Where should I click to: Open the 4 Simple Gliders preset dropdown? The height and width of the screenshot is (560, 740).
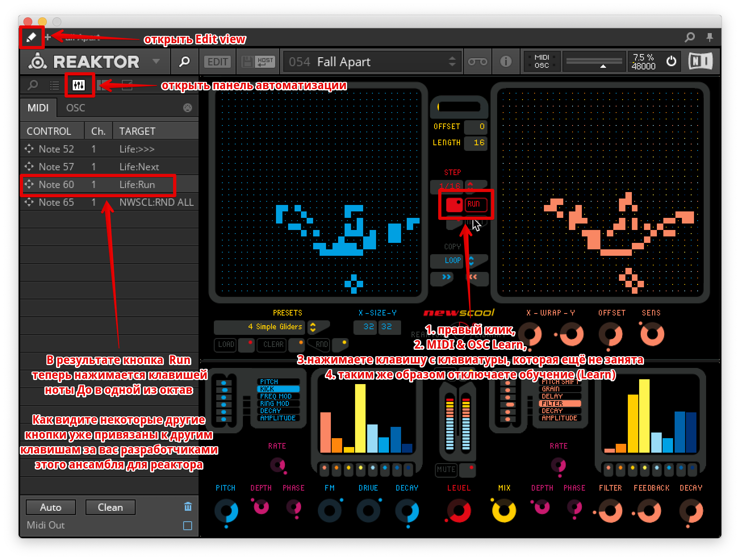point(260,327)
